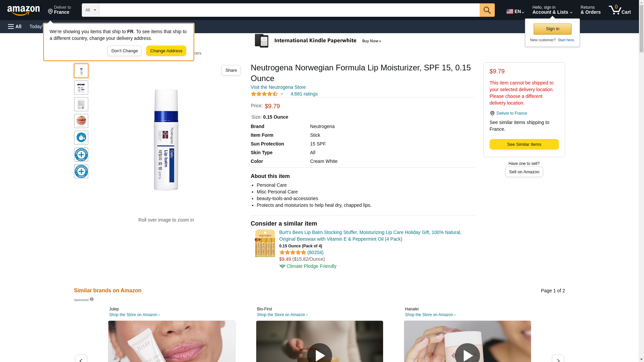Click the Share button
This screenshot has width=644, height=362.
pos(231,70)
